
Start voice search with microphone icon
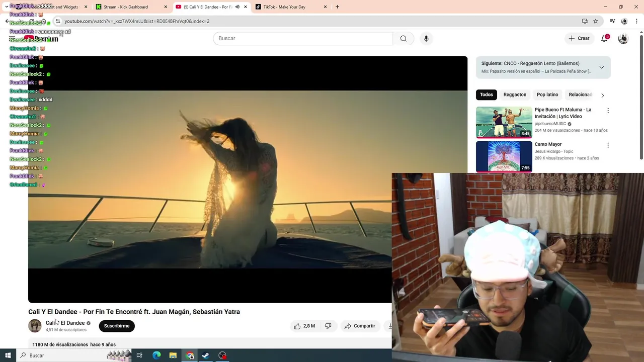coord(426,39)
